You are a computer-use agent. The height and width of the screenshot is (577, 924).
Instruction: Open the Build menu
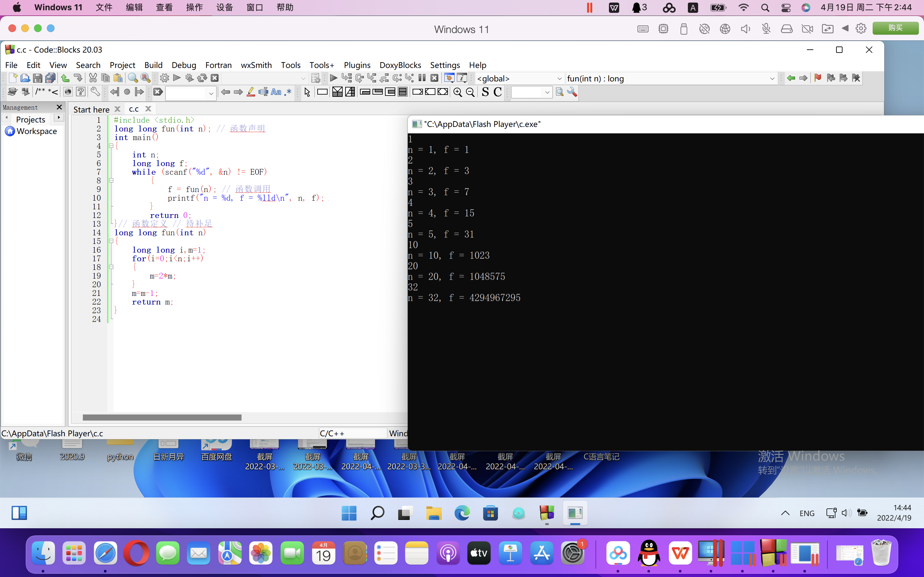[x=153, y=65]
